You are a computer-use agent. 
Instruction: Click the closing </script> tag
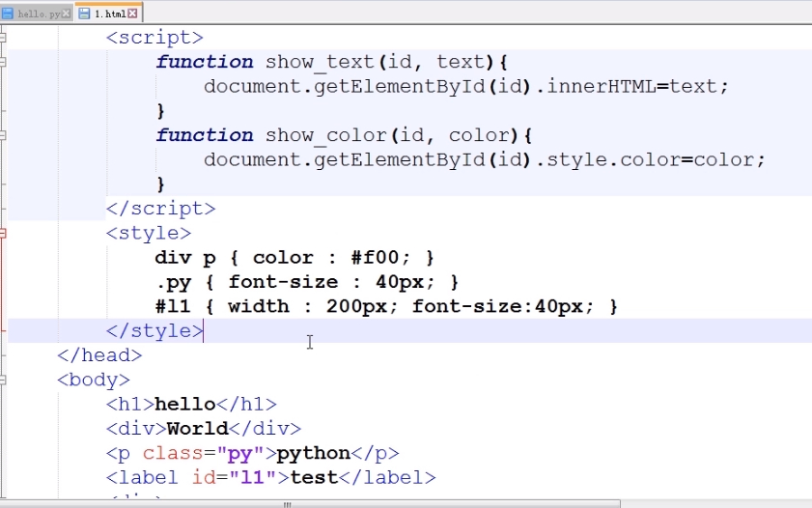160,209
